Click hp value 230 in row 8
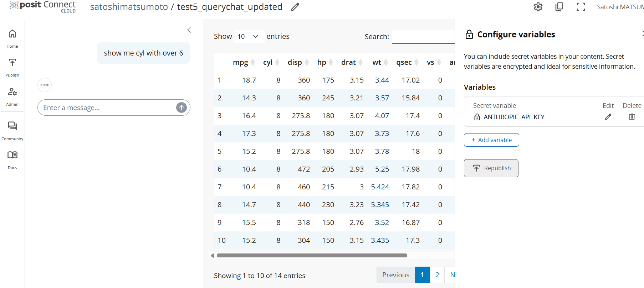644x288 pixels. pos(328,205)
